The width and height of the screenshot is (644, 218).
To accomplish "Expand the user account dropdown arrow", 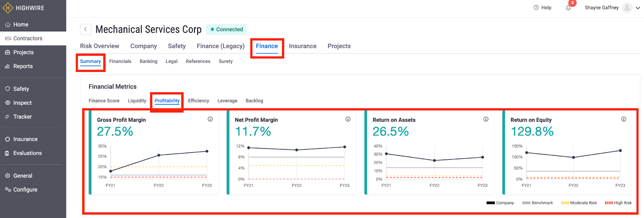I will [x=638, y=8].
